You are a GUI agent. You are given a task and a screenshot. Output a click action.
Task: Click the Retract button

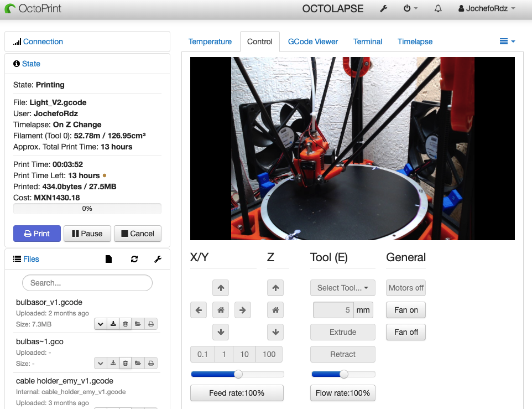(x=343, y=354)
